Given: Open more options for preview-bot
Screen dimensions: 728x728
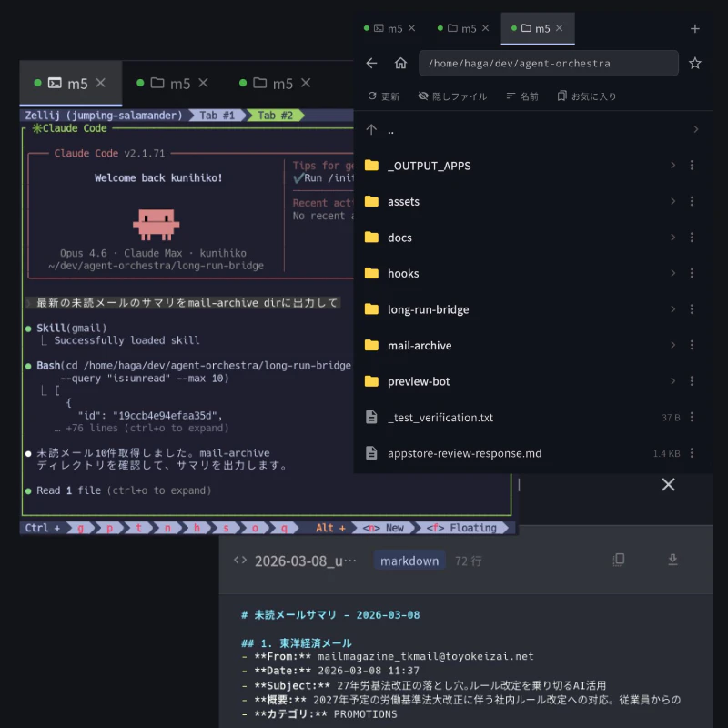Looking at the screenshot, I should [692, 381].
